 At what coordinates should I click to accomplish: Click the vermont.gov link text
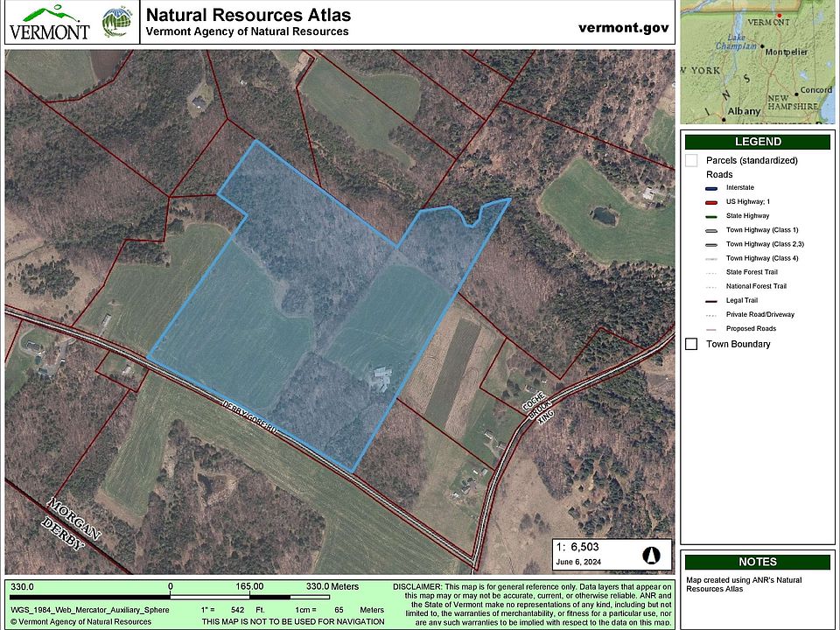[x=623, y=27]
